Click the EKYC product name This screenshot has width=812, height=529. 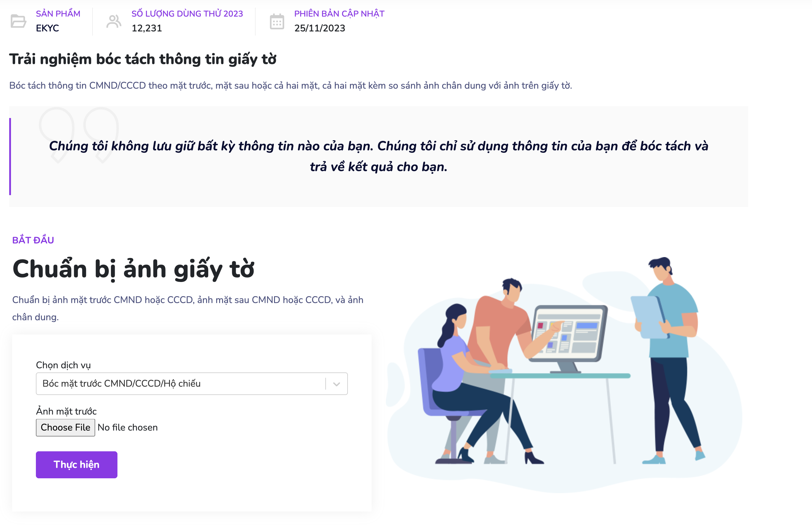pyautogui.click(x=47, y=28)
